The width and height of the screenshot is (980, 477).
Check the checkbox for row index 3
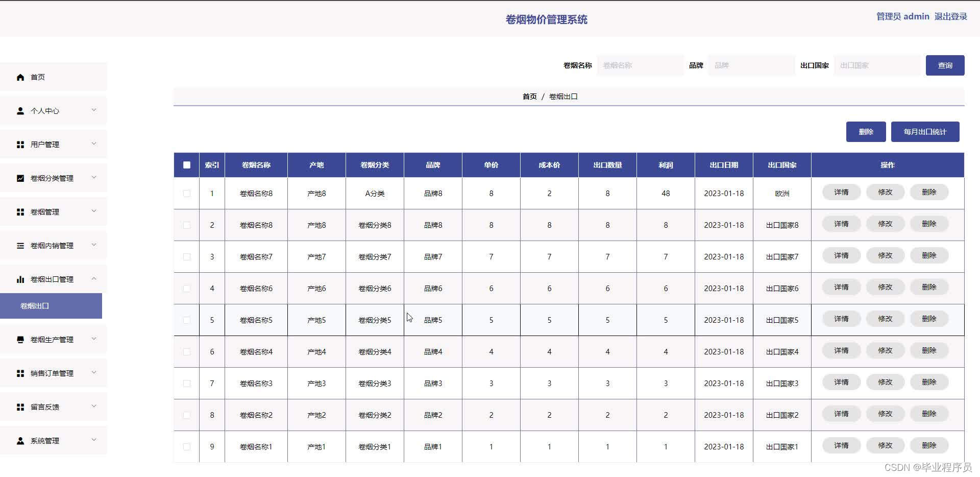point(187,257)
